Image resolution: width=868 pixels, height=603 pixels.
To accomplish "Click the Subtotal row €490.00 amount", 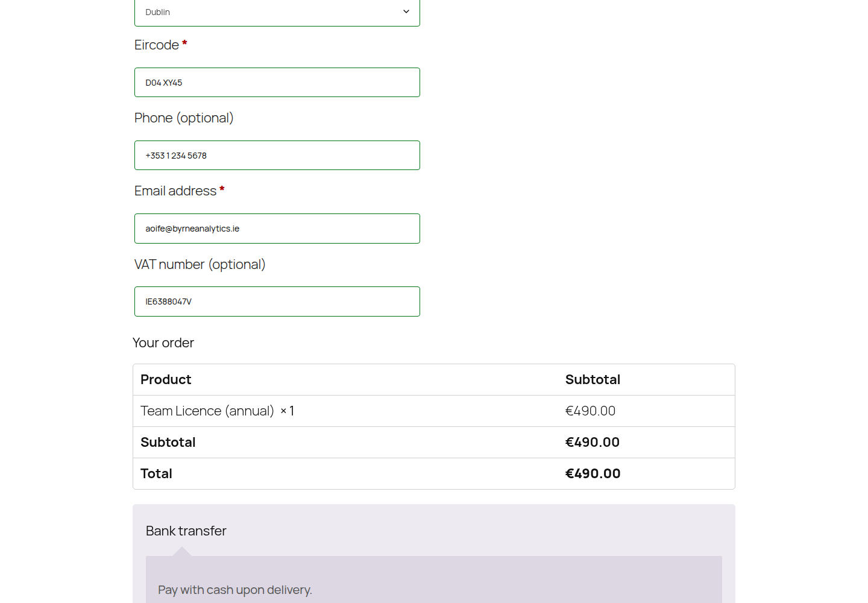I will tap(593, 443).
